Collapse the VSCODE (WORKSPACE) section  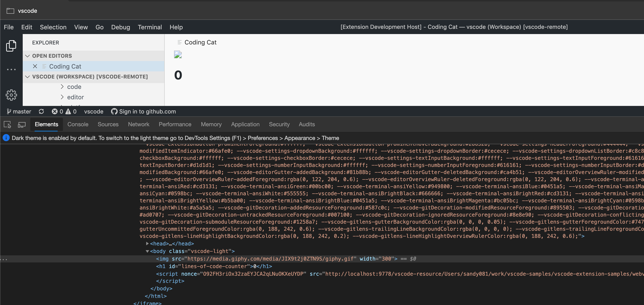pos(27,76)
